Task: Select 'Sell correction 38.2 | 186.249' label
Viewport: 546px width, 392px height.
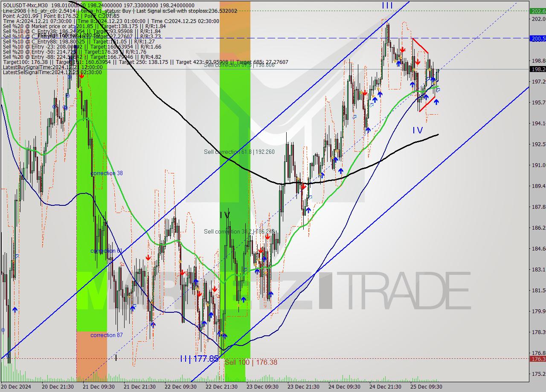Action: [239, 231]
